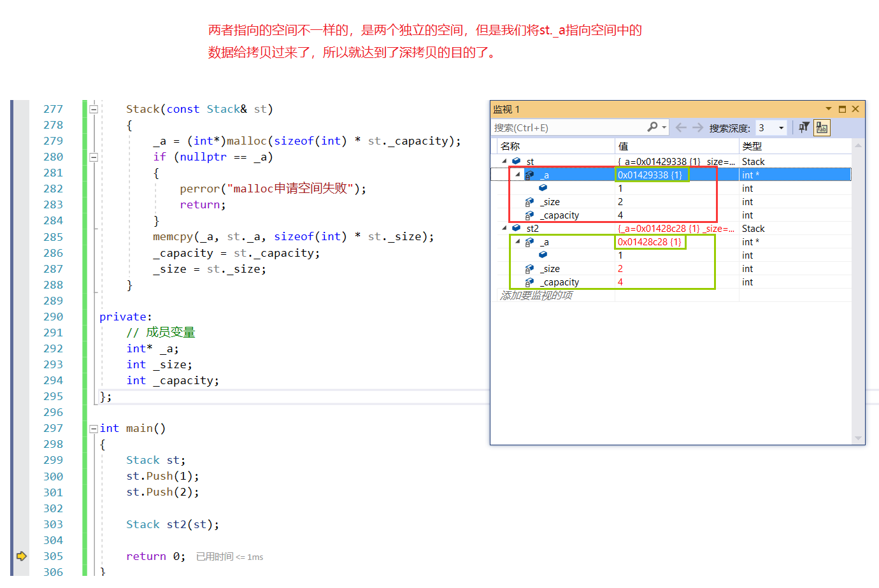This screenshot has width=879, height=588.
Task: Click the return 0; statement
Action: (155, 556)
